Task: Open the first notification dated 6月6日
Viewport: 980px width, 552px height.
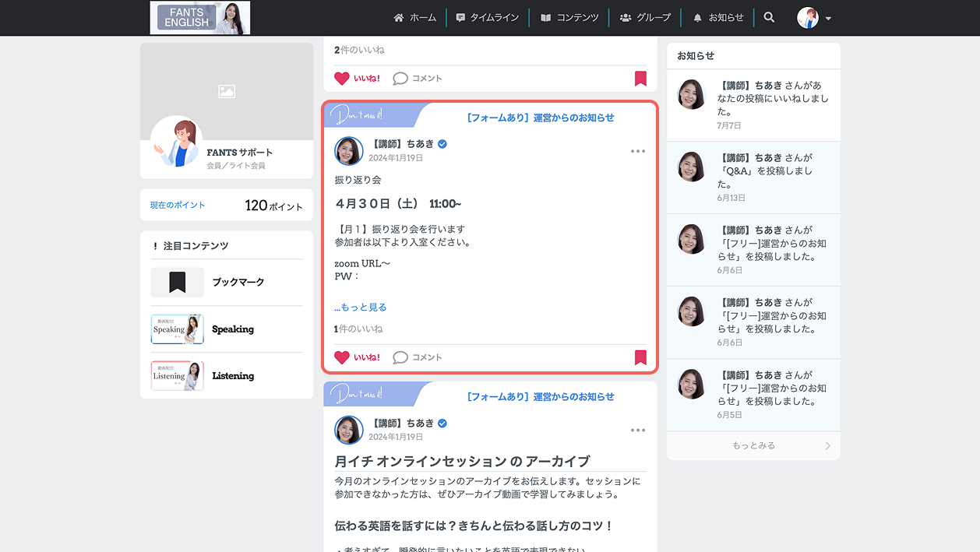Action: [x=753, y=250]
